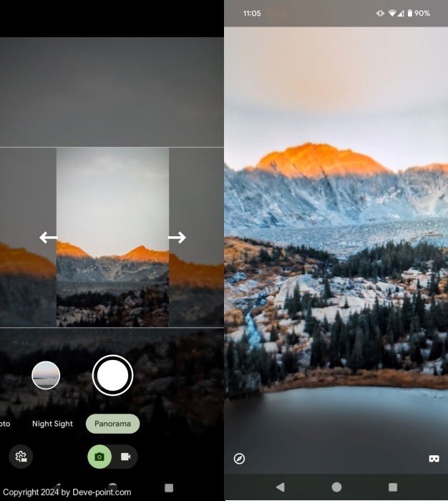The width and height of the screenshot is (448, 501).
Task: Switch to video mode with the camcorder toggle
Action: point(125,457)
